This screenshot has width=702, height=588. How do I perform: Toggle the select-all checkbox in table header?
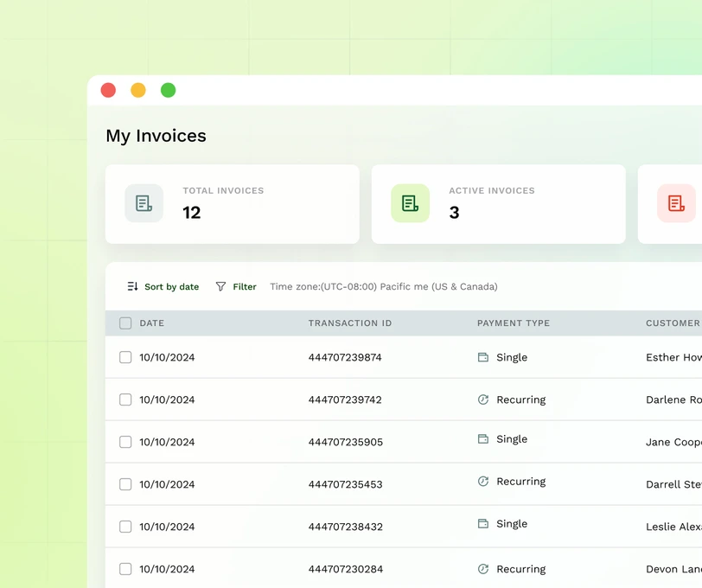[125, 323]
